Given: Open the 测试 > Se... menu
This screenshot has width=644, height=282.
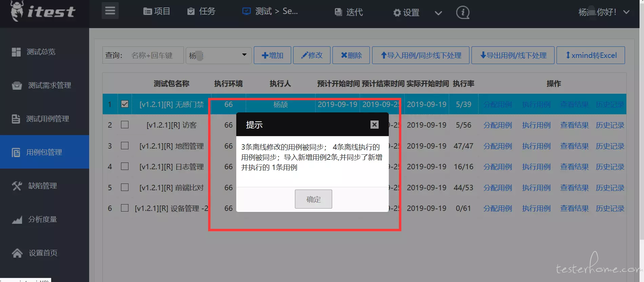Looking at the screenshot, I should 270,12.
